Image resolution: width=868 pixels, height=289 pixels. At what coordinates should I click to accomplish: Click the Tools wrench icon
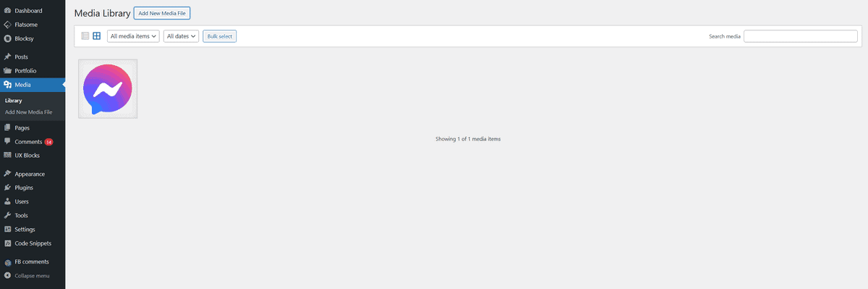coord(7,215)
